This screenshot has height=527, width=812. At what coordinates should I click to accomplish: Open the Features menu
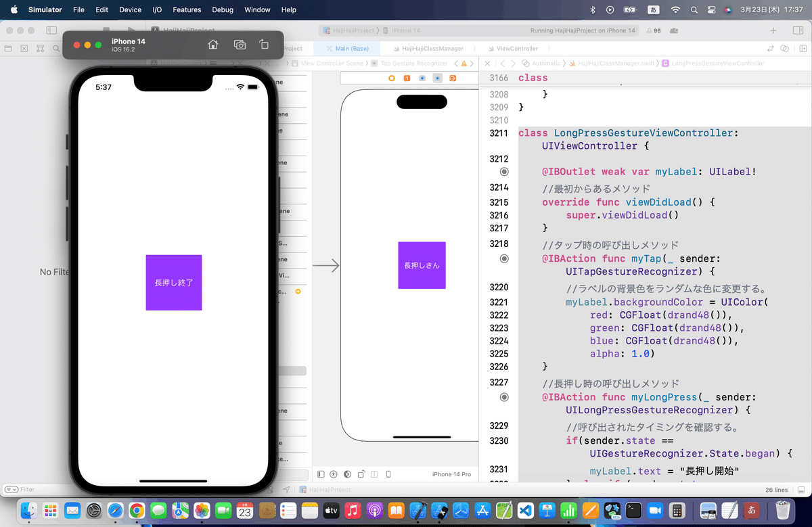187,10
